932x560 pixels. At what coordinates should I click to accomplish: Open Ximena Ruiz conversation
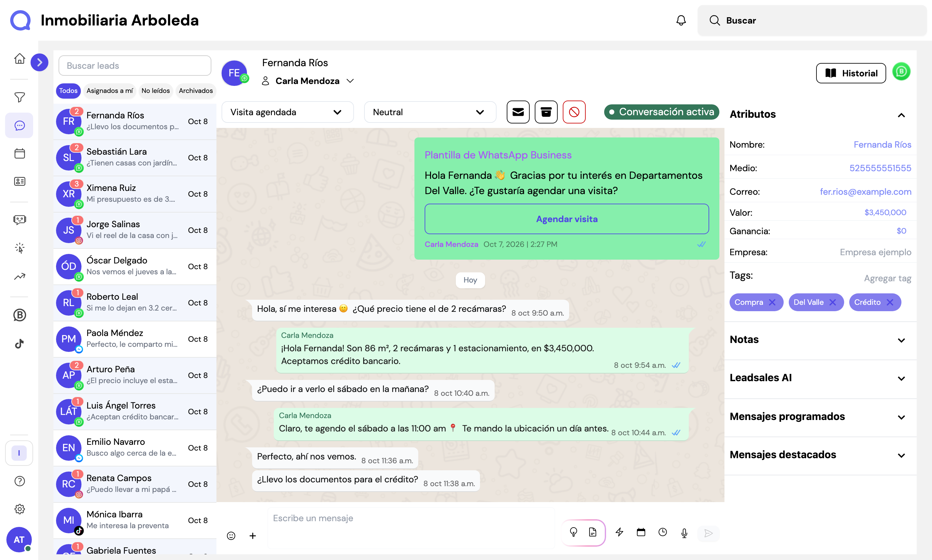[135, 194]
